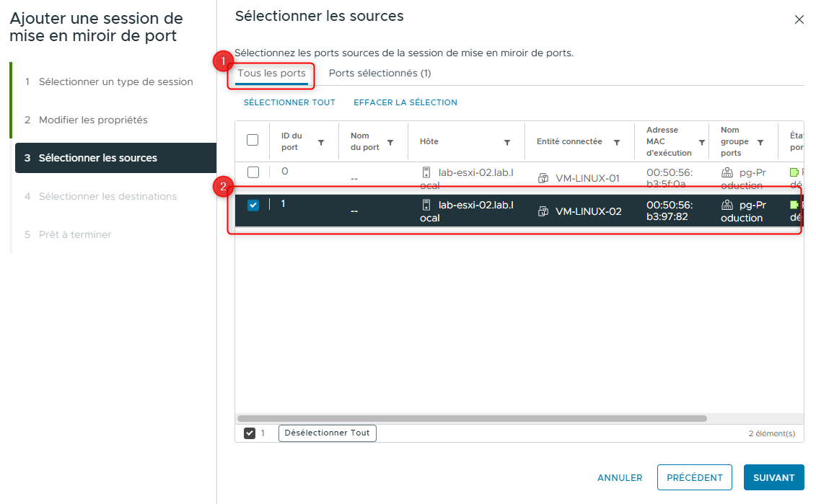Open the filter on the ID du port column
The image size is (816, 504).
[x=323, y=141]
